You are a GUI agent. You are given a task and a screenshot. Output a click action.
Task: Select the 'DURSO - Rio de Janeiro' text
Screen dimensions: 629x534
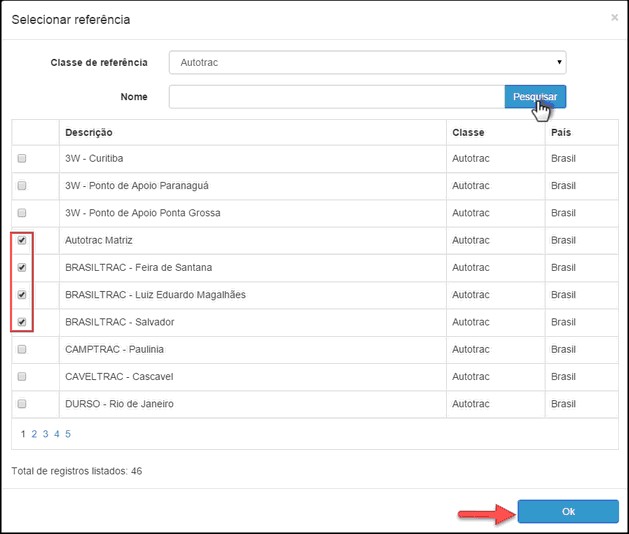click(119, 404)
